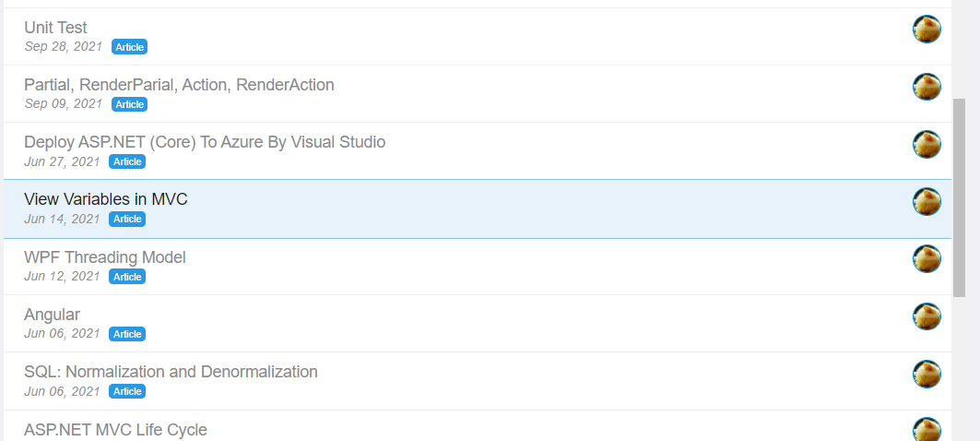
Task: Open Partial, RenderParial, Action, RenderAction article
Action: 179,85
